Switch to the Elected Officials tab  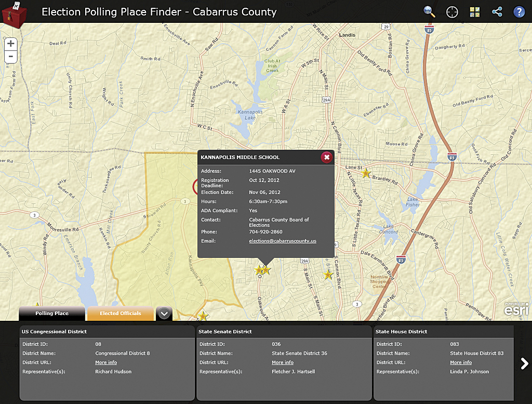[121, 314]
